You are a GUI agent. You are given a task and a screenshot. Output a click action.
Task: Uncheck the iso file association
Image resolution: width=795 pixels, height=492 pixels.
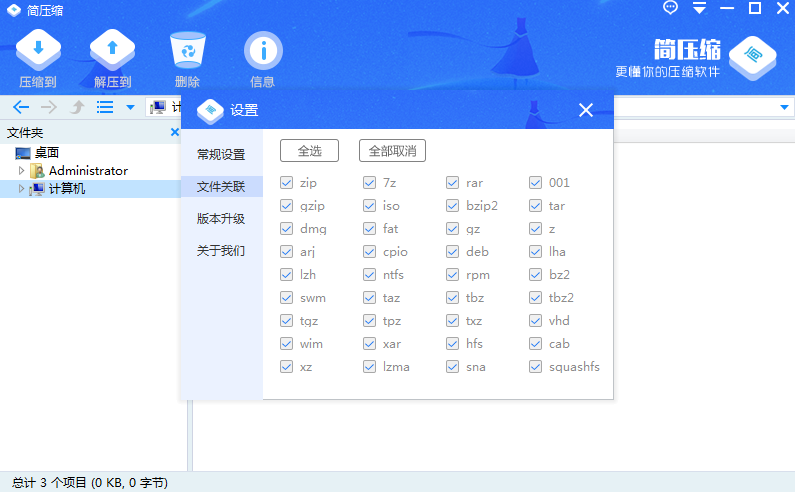370,205
